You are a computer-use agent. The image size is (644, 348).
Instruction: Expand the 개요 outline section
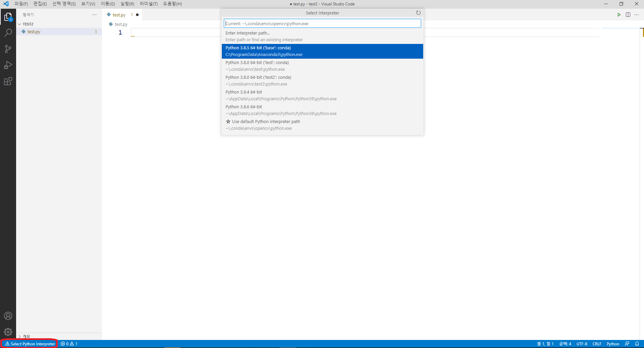point(59,336)
